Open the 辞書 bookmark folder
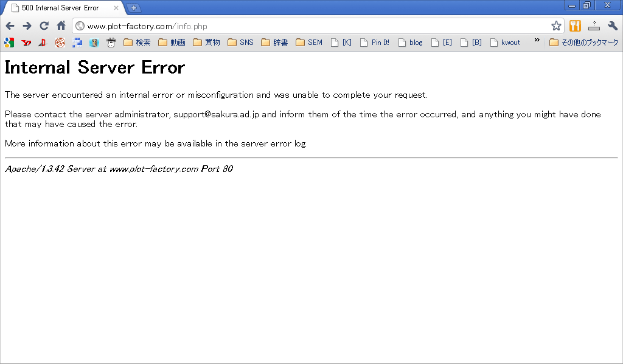The image size is (623, 364). click(x=274, y=43)
